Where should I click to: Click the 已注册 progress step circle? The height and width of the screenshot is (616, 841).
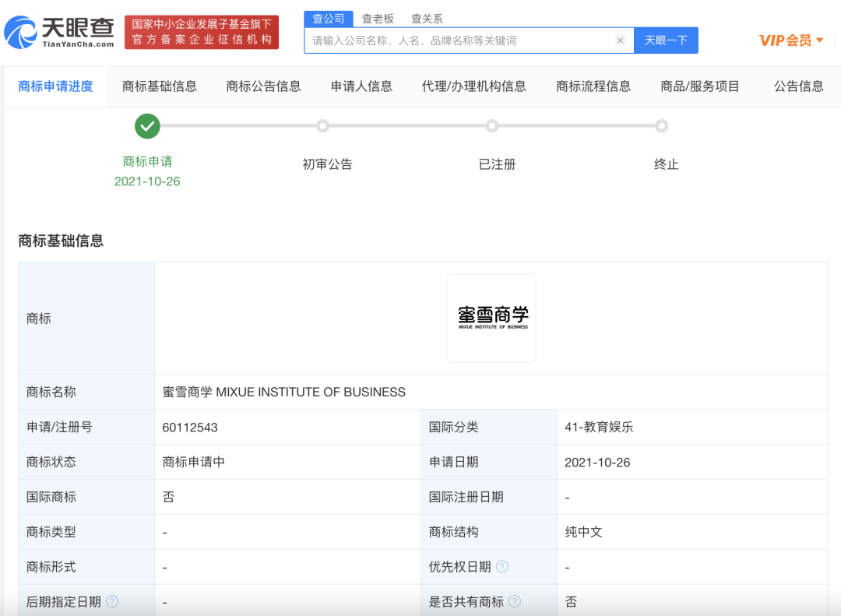click(492, 126)
